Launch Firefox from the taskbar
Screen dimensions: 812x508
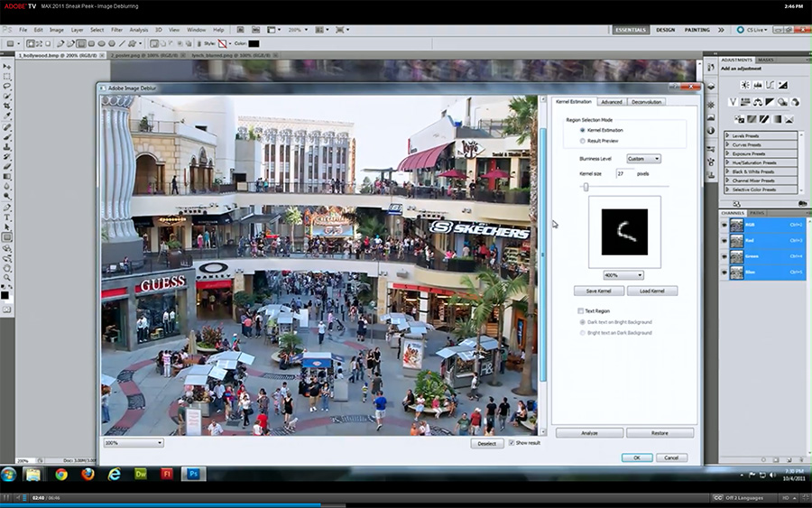pos(88,475)
